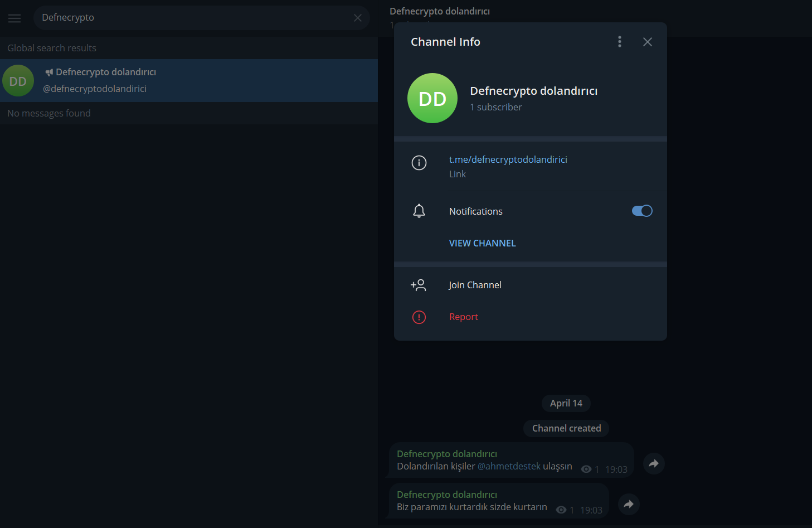
Task: Click the 'Link' caption under the channel URL
Action: [x=458, y=174]
